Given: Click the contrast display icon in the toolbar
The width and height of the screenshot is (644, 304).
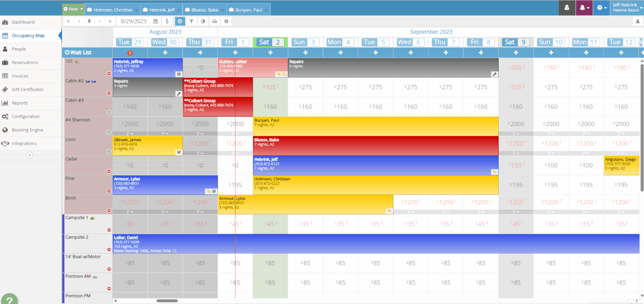Looking at the screenshot, I should [x=203, y=21].
